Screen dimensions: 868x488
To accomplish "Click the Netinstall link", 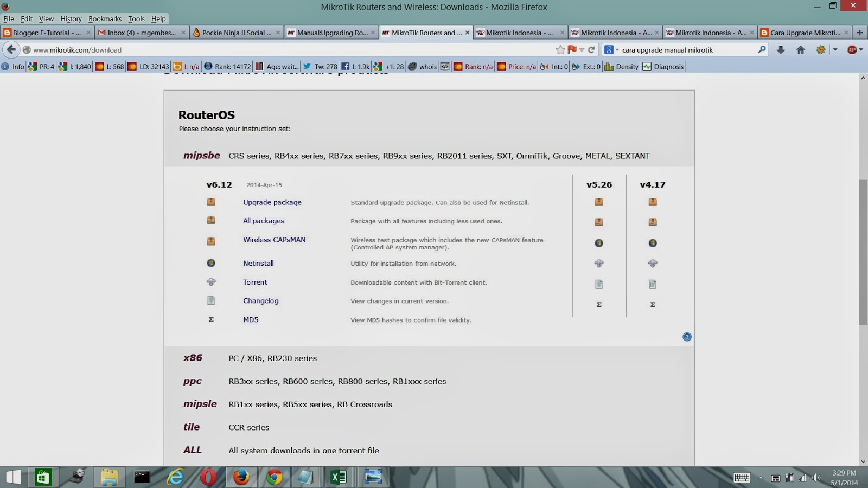I will click(x=258, y=263).
